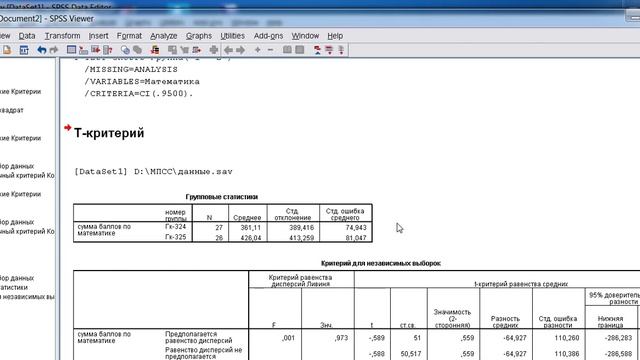Click the Insert Title toolbar icon
The height and width of the screenshot is (360, 640).
(x=329, y=50)
